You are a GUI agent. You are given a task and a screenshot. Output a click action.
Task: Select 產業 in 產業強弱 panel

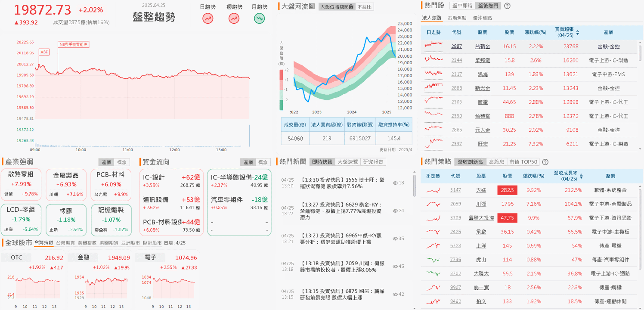(106, 162)
